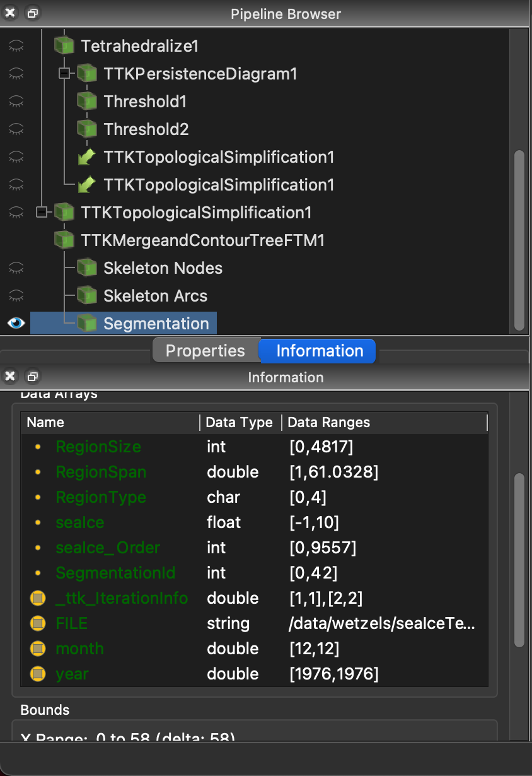Click the yellow dot beside RegionSize array
532x776 pixels.
tap(38, 446)
